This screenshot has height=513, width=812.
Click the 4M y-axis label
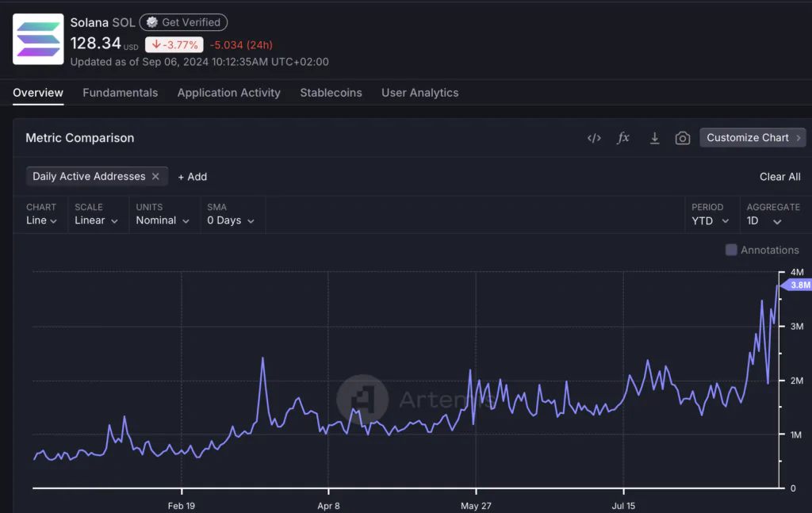pos(797,272)
